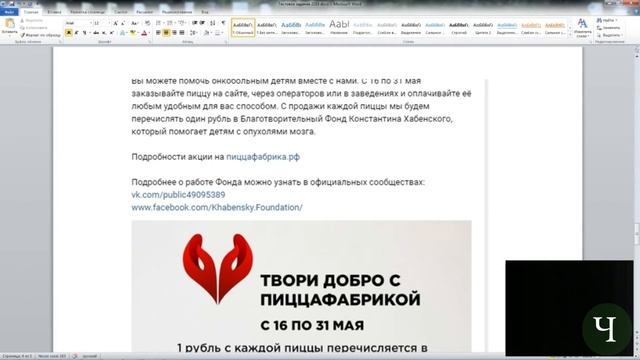Toggle Center paragraph alignment
The width and height of the screenshot is (640, 360).
(x=166, y=33)
